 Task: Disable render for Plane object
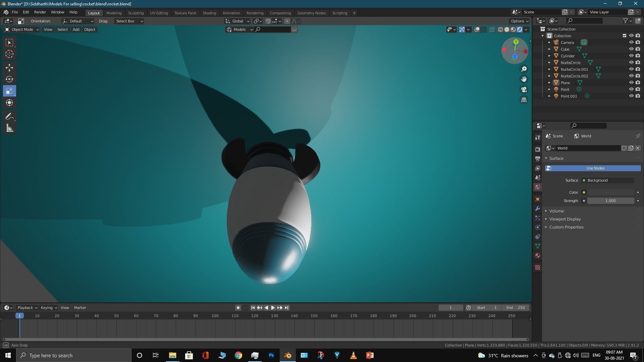(638, 82)
